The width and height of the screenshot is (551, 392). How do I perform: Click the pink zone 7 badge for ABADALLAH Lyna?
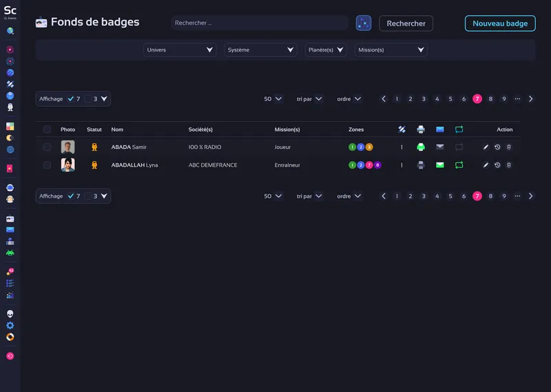point(369,165)
